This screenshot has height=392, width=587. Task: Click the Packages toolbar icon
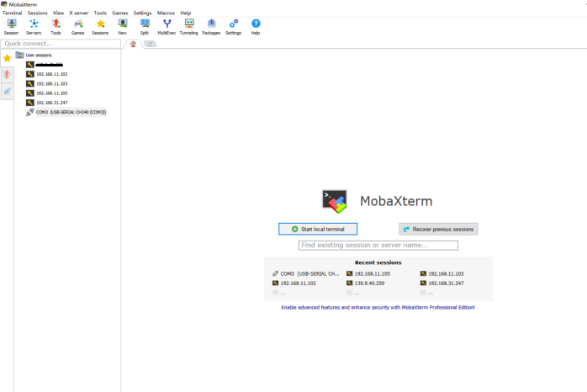pos(211,27)
